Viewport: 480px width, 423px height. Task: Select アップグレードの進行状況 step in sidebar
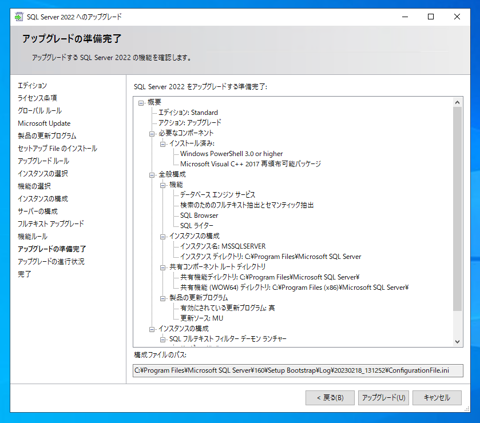[51, 262]
